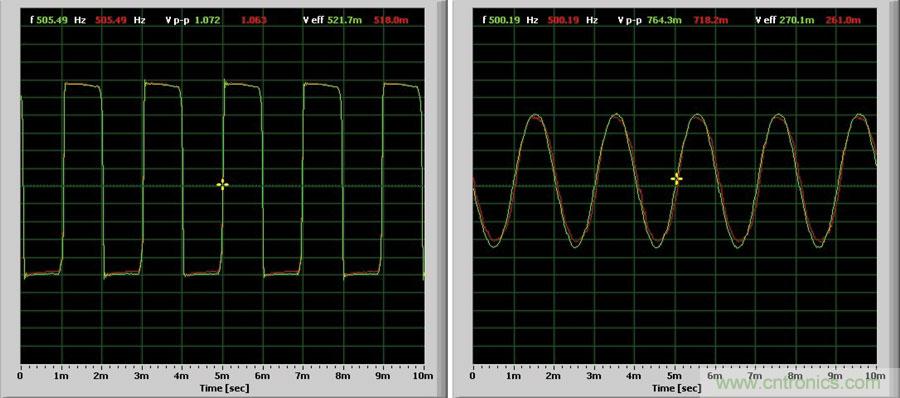This screenshot has height=398, width=900.
Task: Click the yellow cursor marker on square-wave plot
Action: tap(223, 184)
